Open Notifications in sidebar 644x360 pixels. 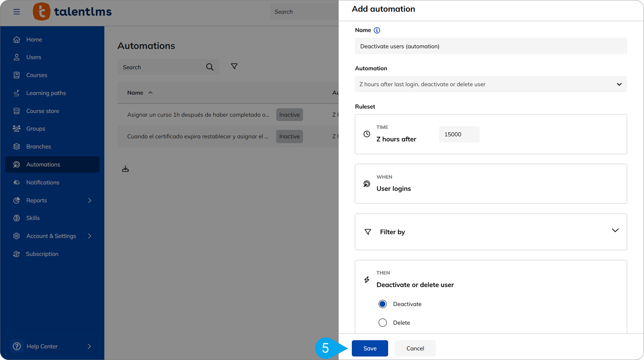coord(43,182)
